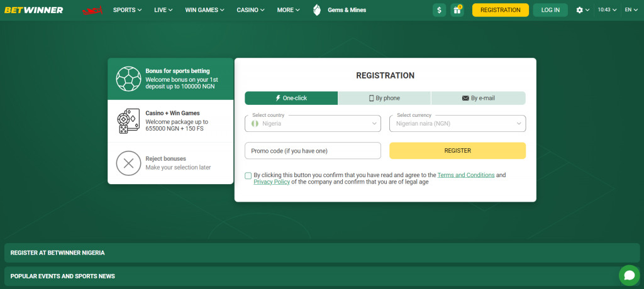The image size is (644, 289).
Task: Open the Terms and Conditions link
Action: pyautogui.click(x=466, y=175)
